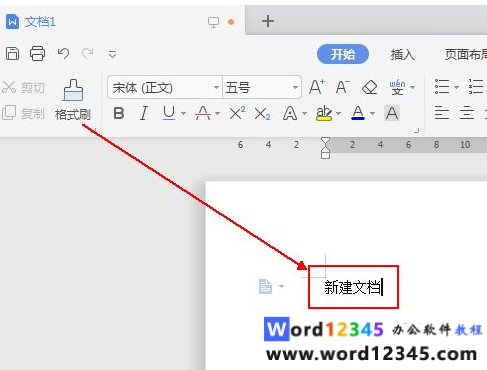
Task: Expand the font size dropdown arrow
Action: click(x=295, y=88)
